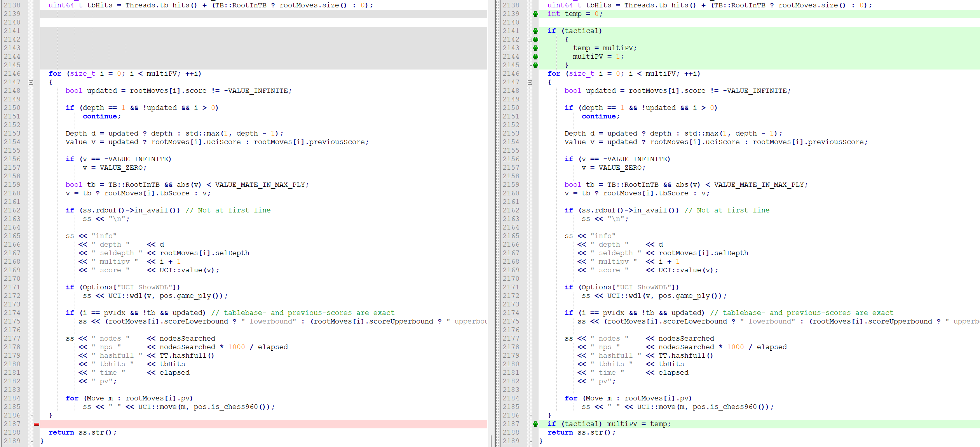
Task: Click the 'if (tactical)' line 2141 in right pane
Action: [x=575, y=31]
